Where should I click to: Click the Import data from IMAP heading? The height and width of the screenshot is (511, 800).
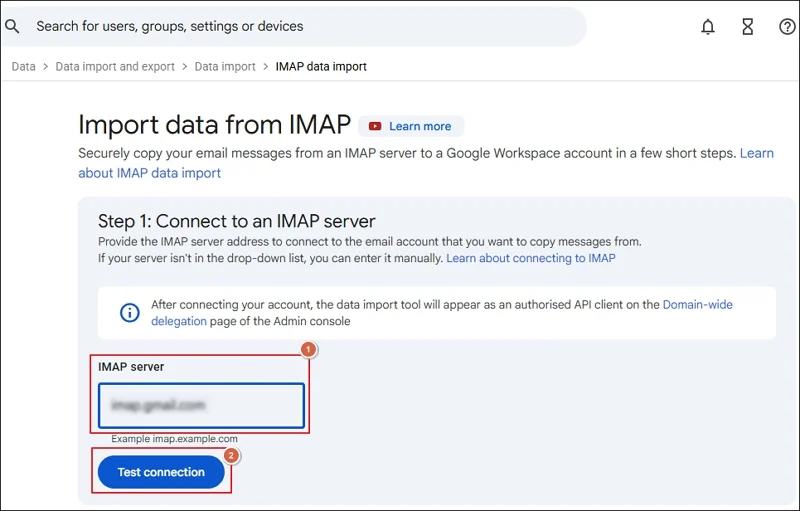pyautogui.click(x=214, y=124)
